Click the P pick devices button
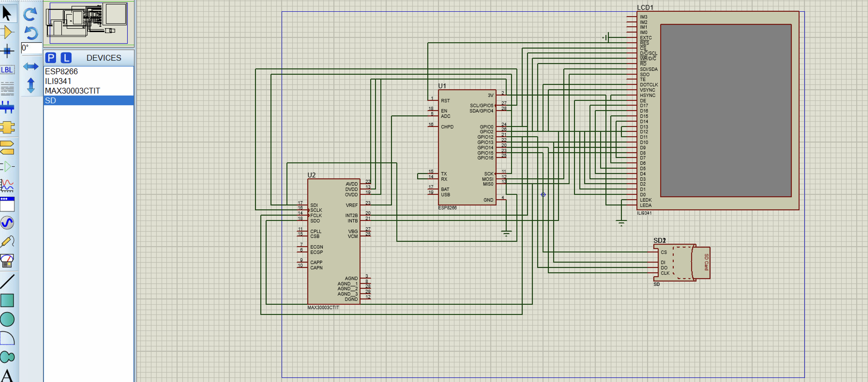 click(x=51, y=58)
